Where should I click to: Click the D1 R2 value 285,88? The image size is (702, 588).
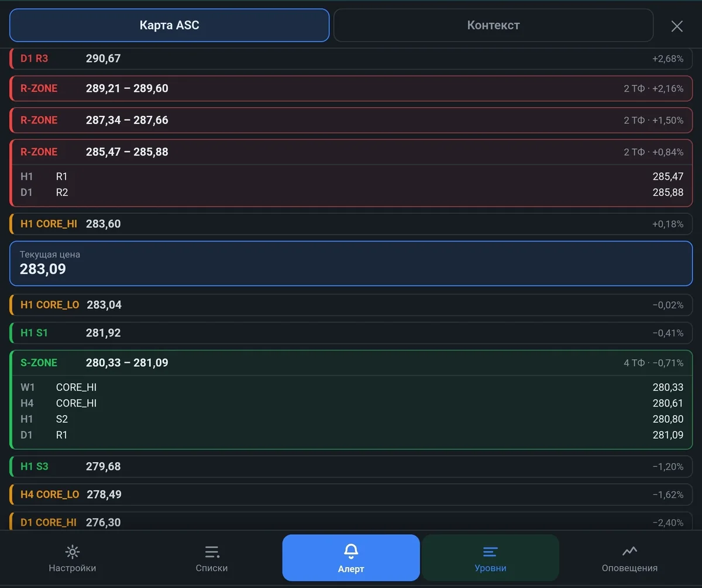(x=668, y=192)
